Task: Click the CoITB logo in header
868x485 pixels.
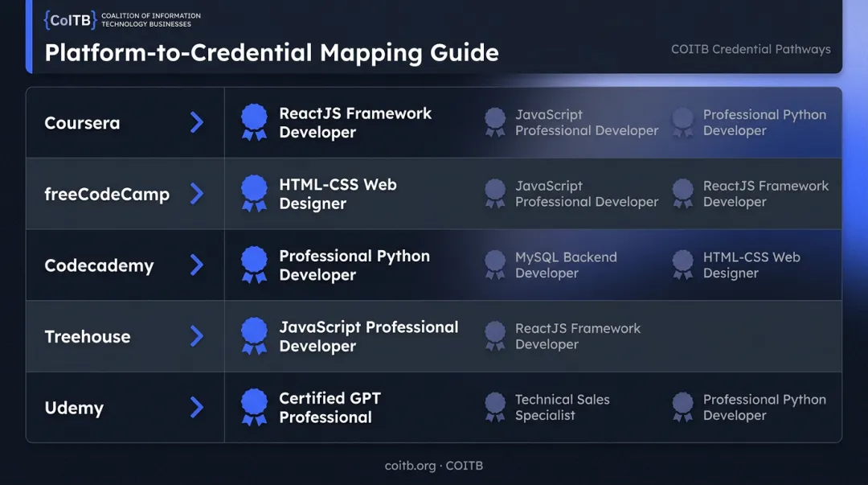Action: point(70,20)
